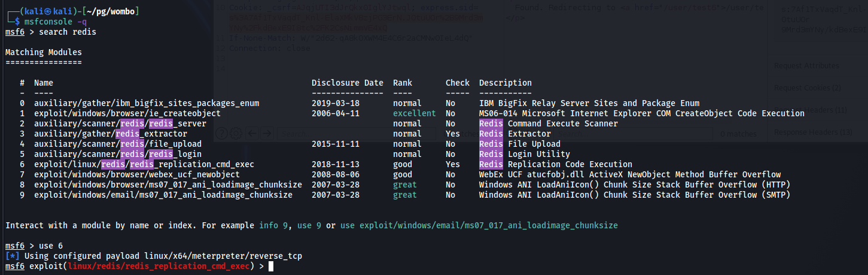Click the 'Matching Modules' heading
868x275 pixels.
[44, 52]
